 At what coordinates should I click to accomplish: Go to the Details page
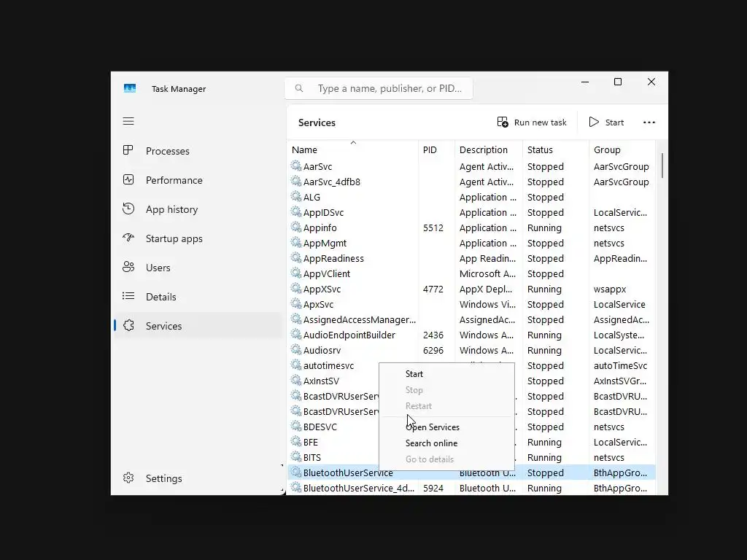[198, 297]
